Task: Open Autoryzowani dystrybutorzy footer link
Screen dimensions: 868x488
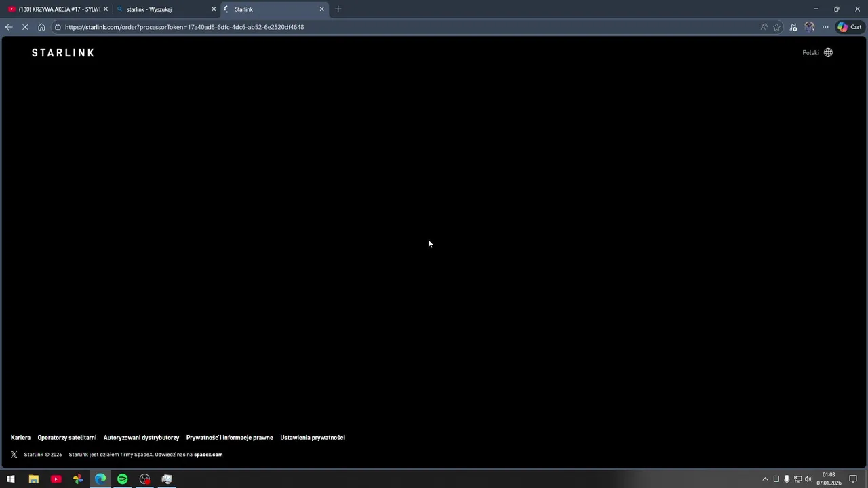Action: pyautogui.click(x=141, y=438)
